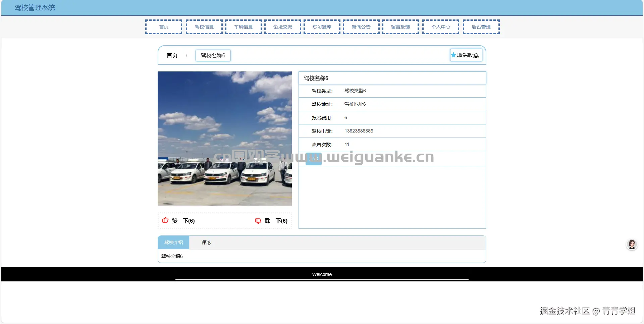Click the 驾校名称6 detail panel heading

tap(316, 78)
